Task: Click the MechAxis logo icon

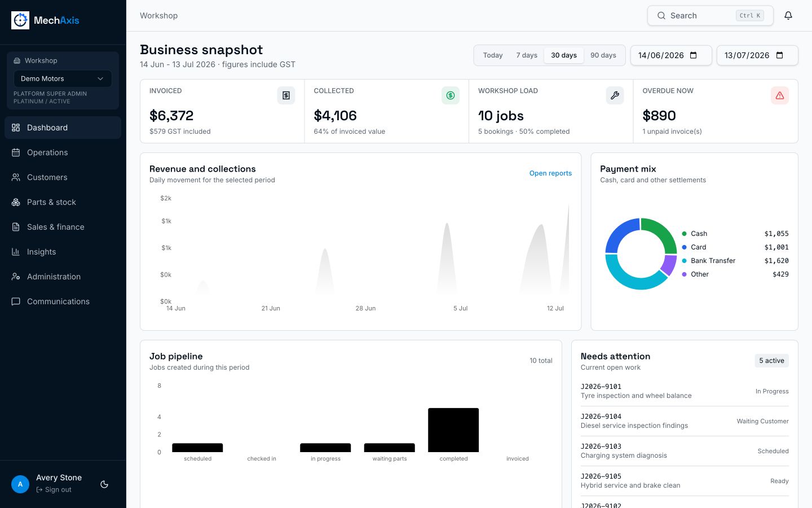Action: 20,20
